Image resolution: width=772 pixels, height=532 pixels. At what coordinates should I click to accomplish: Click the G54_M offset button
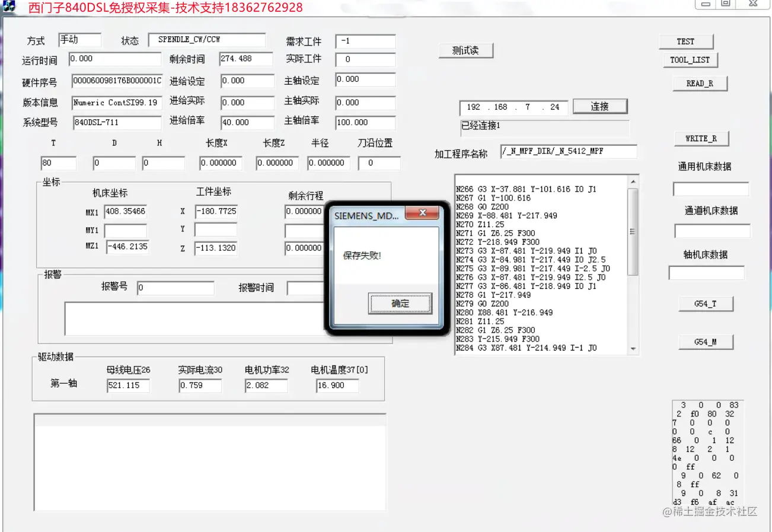706,342
